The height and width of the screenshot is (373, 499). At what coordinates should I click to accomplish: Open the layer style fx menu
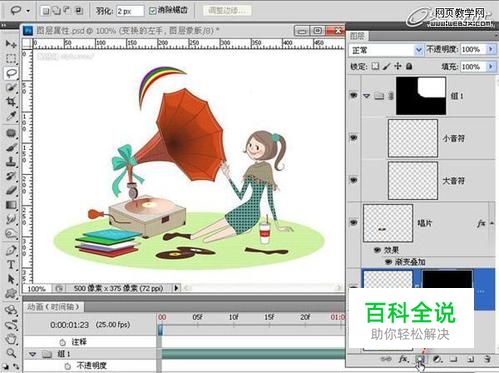pos(403,359)
